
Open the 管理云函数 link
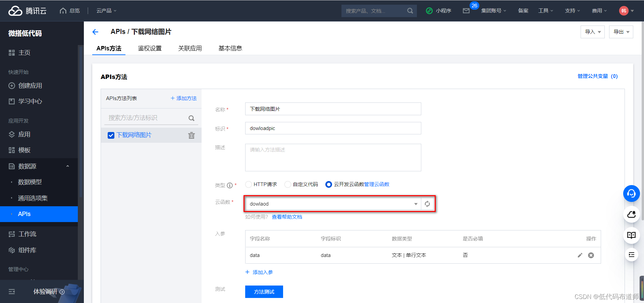pos(377,184)
